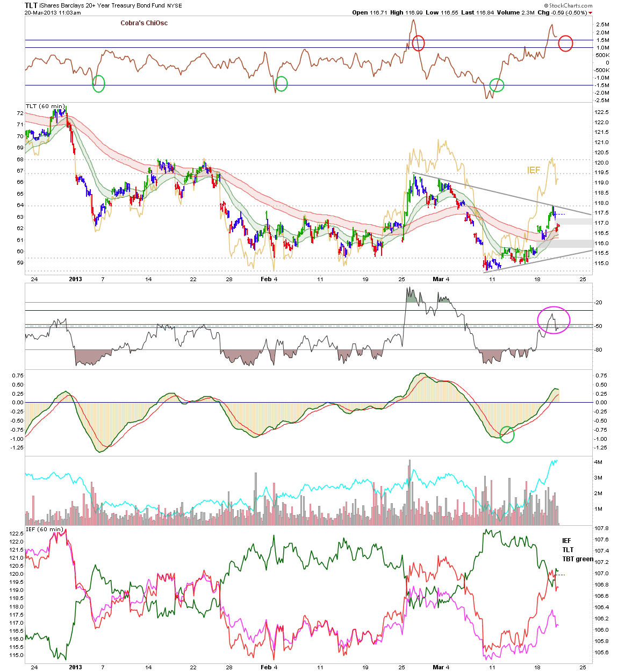Click the "TLT (60 min)" panel label
This screenshot has width=618, height=672.
[x=45, y=106]
